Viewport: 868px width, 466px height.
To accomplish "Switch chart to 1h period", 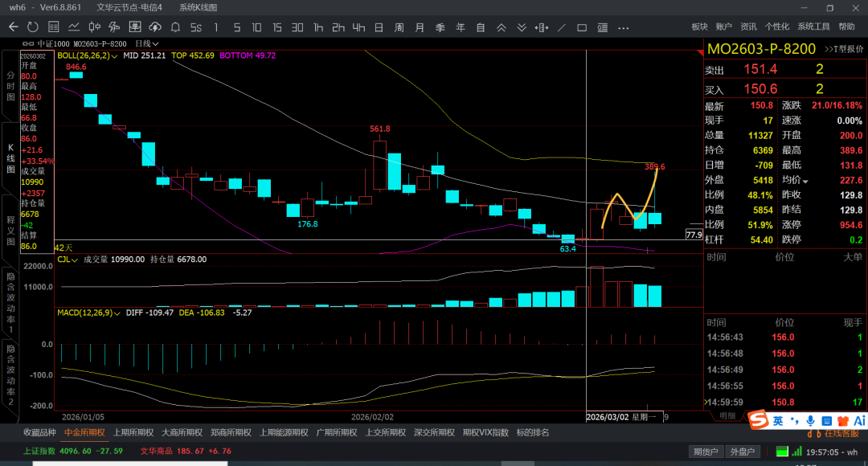I will [x=318, y=27].
